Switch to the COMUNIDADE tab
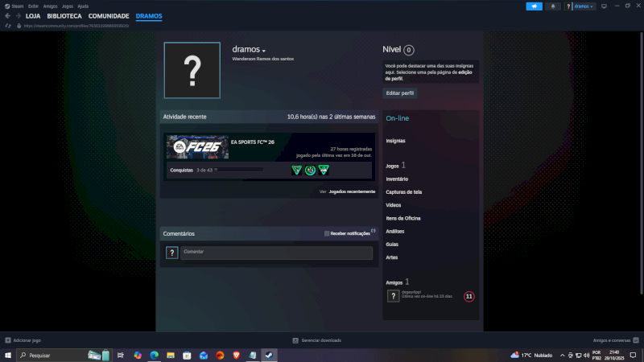 (109, 16)
